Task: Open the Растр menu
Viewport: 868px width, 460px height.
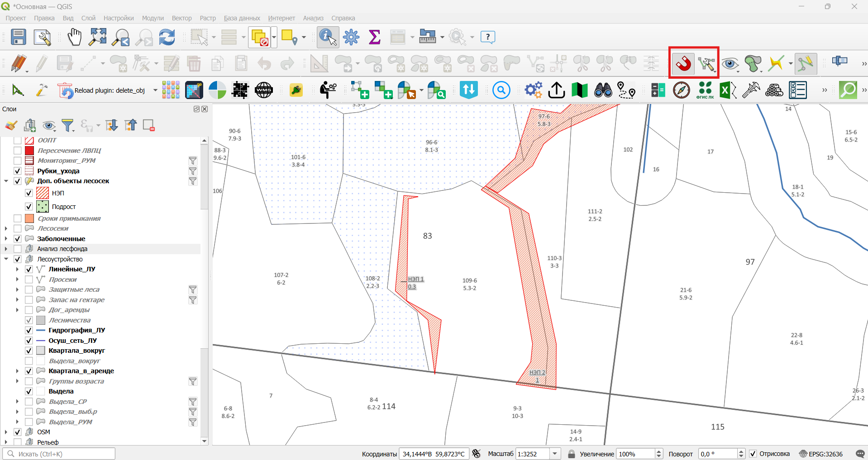Action: 208,18
